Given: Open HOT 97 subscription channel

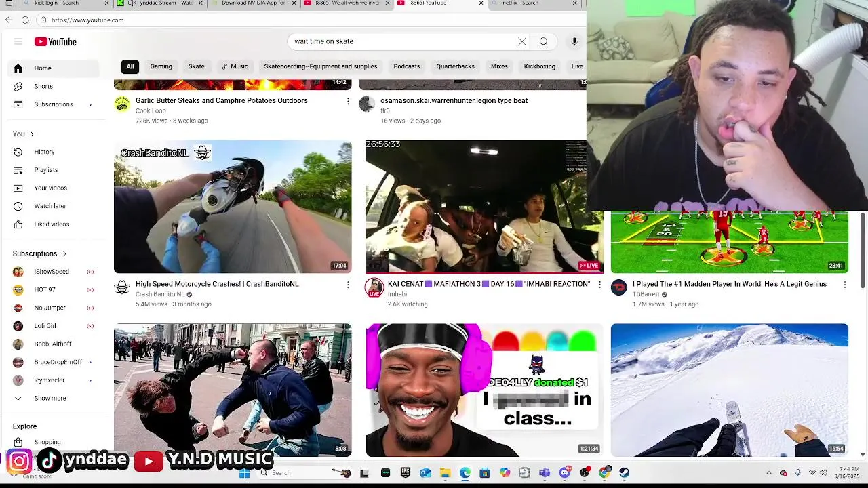Looking at the screenshot, I should [54, 290].
